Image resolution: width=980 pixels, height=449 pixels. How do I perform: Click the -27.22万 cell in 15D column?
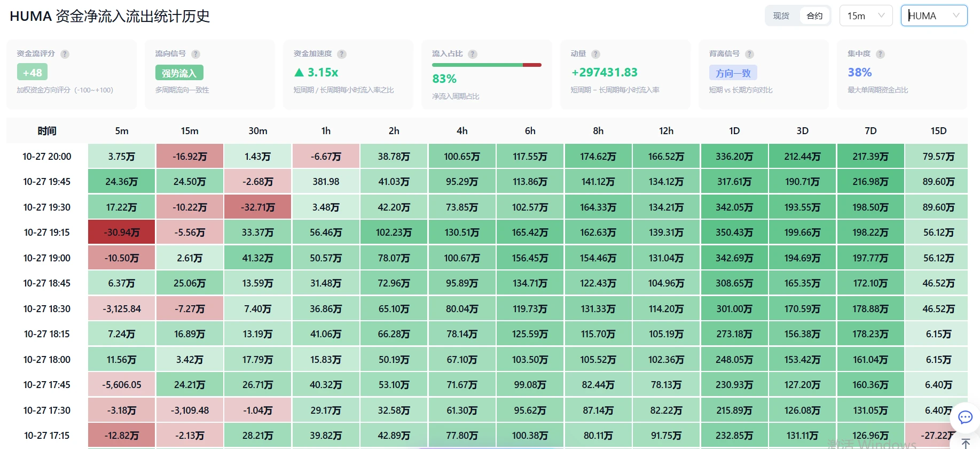(937, 436)
